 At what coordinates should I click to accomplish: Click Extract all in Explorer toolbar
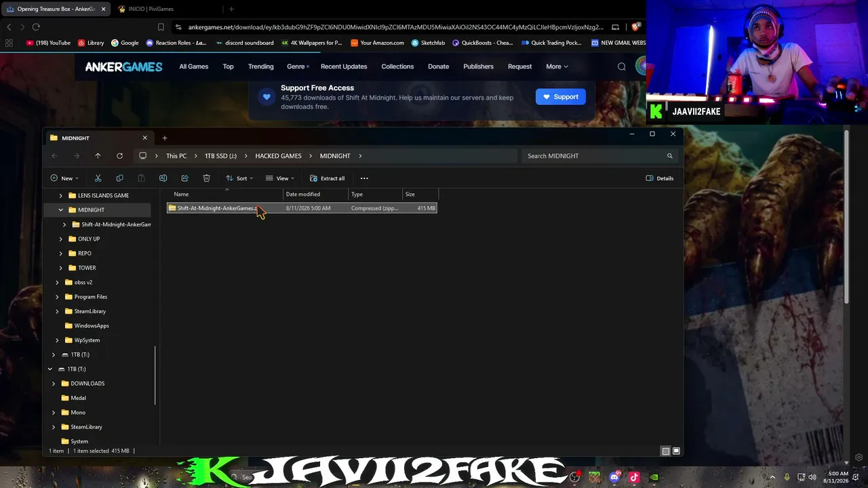click(x=327, y=178)
